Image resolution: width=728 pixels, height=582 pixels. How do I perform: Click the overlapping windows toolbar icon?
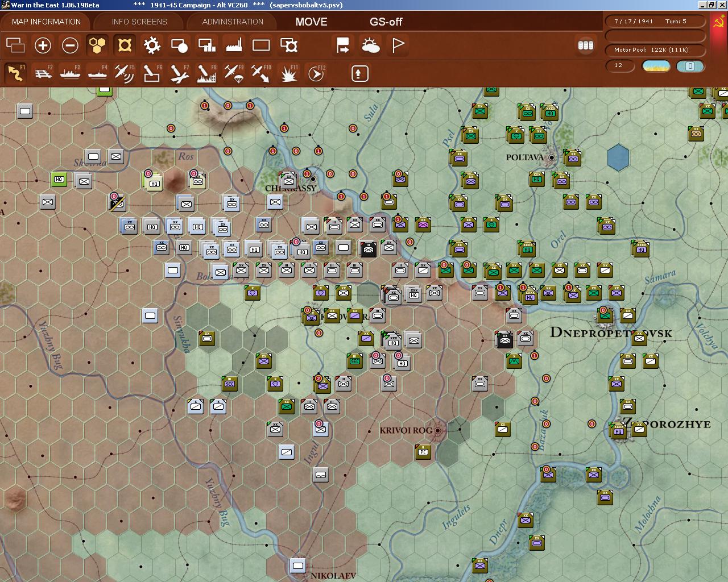[x=15, y=45]
